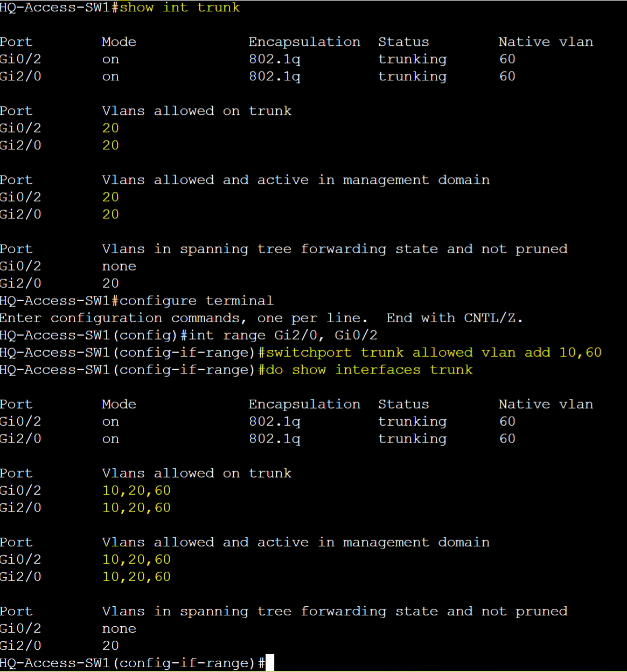Click the second 'Status' column header
Image resolution: width=627 pixels, height=672 pixels.
403,404
